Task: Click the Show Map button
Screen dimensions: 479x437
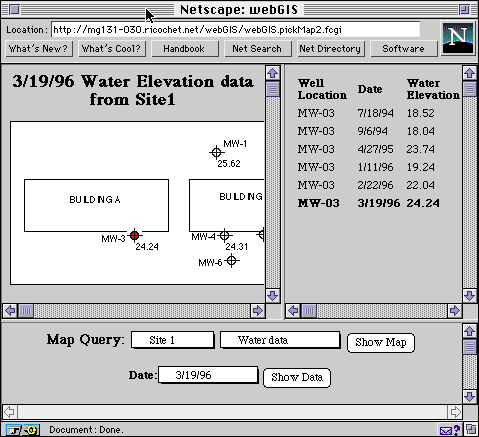Action: (381, 342)
